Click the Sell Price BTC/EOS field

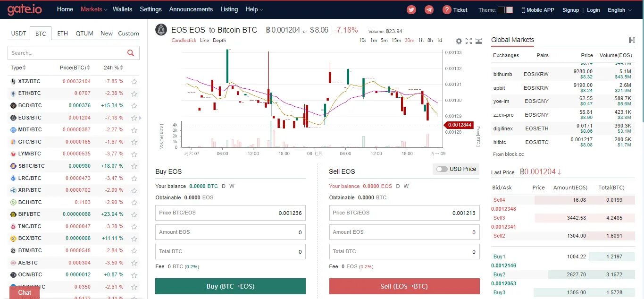[x=404, y=213]
